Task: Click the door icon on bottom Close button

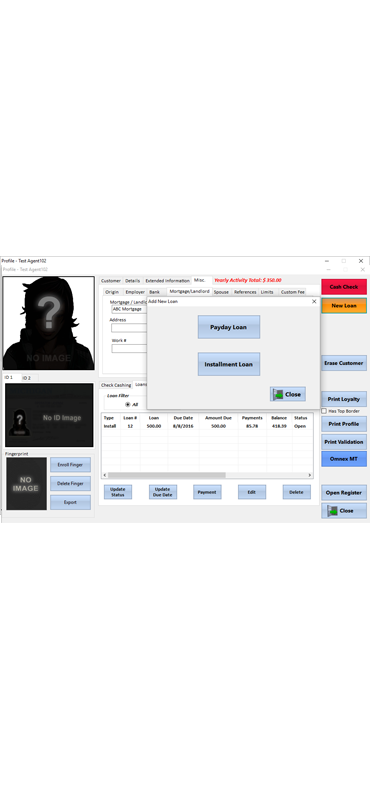Action: (332, 511)
